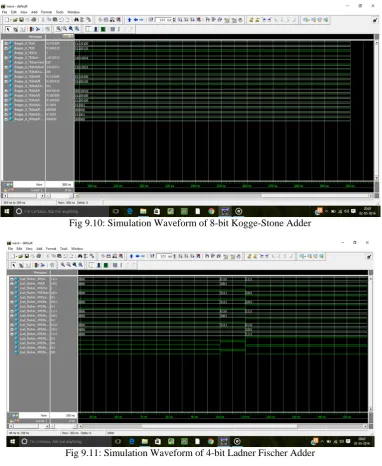The width and height of the screenshot is (382, 466).
Task: Click green square icon in Kogge-Stone toolbar
Action: click(103, 29)
